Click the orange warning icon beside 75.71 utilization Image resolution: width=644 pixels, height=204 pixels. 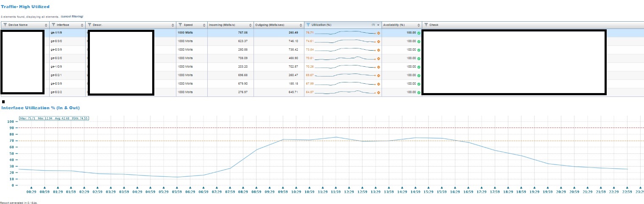pyautogui.click(x=378, y=33)
